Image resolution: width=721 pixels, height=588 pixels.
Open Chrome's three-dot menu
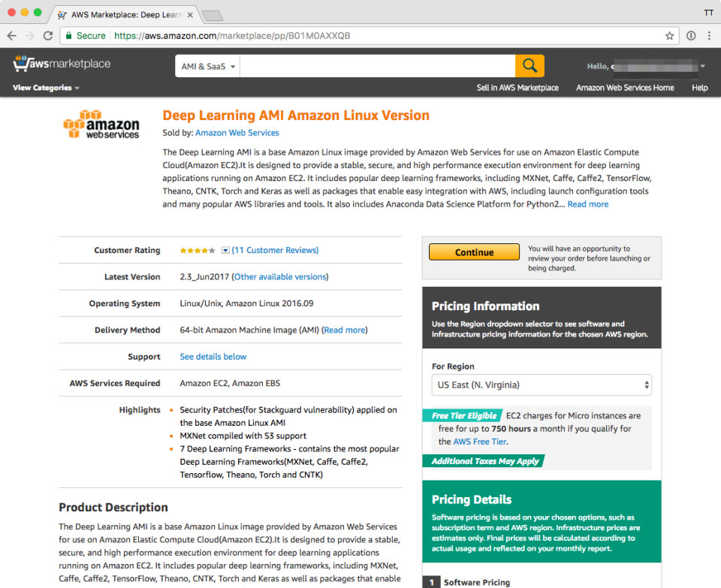(x=709, y=35)
